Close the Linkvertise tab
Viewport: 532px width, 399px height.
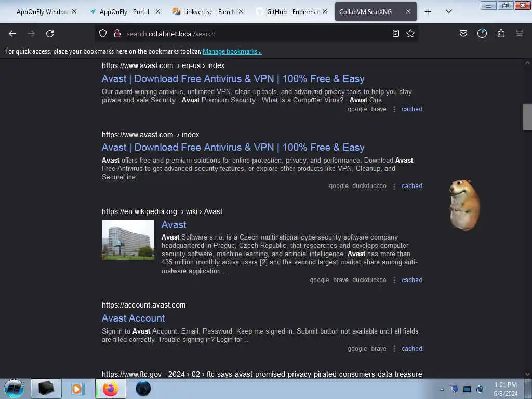[x=241, y=11]
